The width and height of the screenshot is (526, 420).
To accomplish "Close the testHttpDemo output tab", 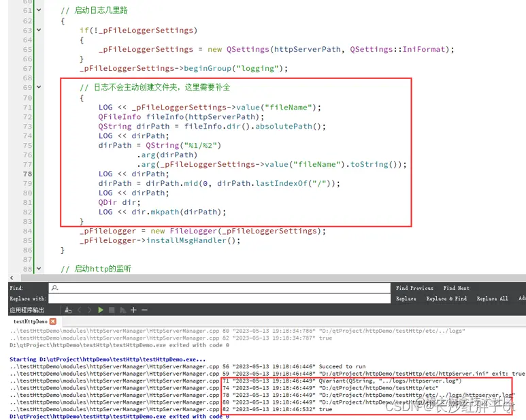I will (52, 321).
